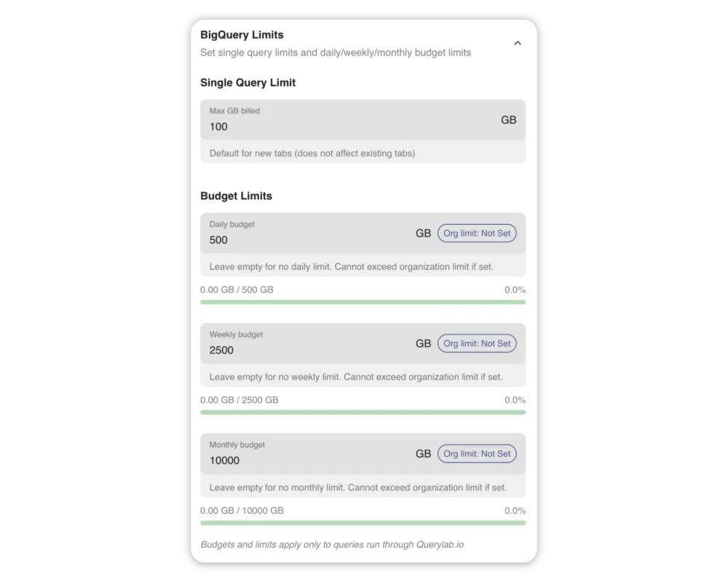Click the monthly budget usage progress bar
Image resolution: width=728 pixels, height=582 pixels.
pos(363,522)
